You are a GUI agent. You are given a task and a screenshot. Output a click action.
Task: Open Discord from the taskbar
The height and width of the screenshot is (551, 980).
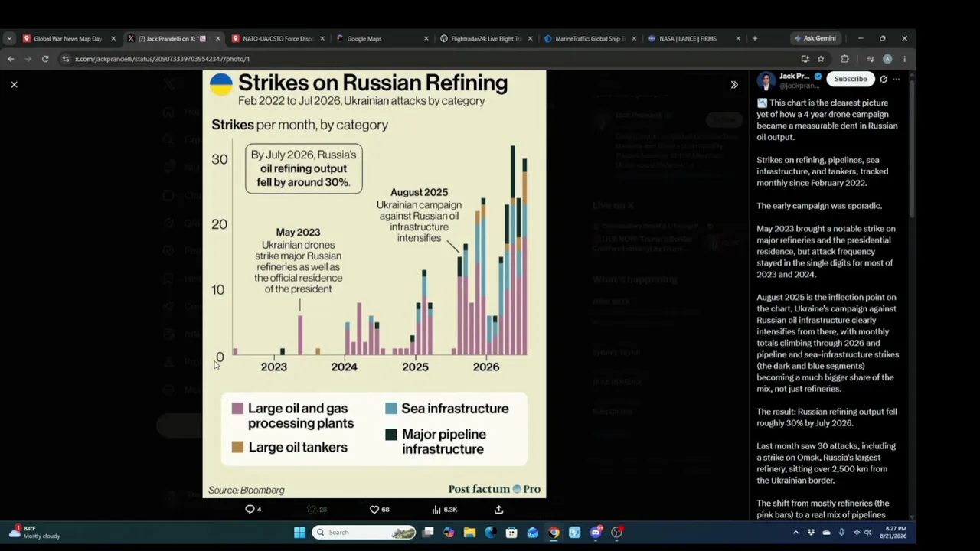[596, 533]
